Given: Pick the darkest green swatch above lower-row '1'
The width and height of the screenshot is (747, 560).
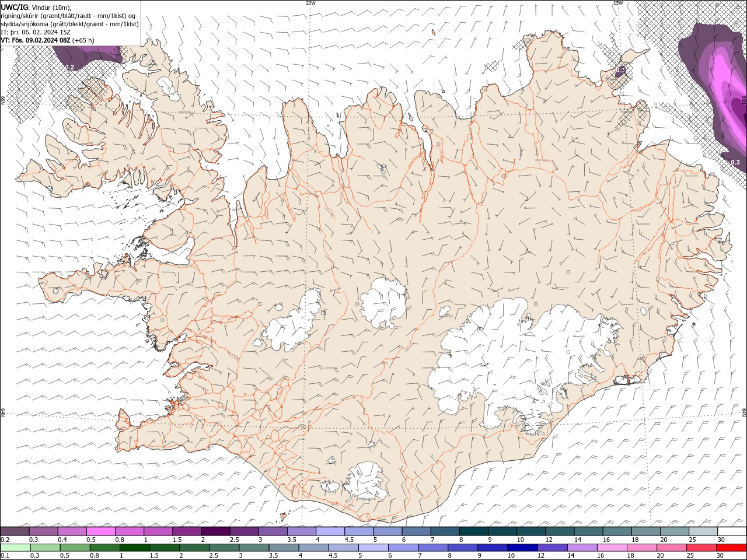Looking at the screenshot, I should (x=135, y=548).
